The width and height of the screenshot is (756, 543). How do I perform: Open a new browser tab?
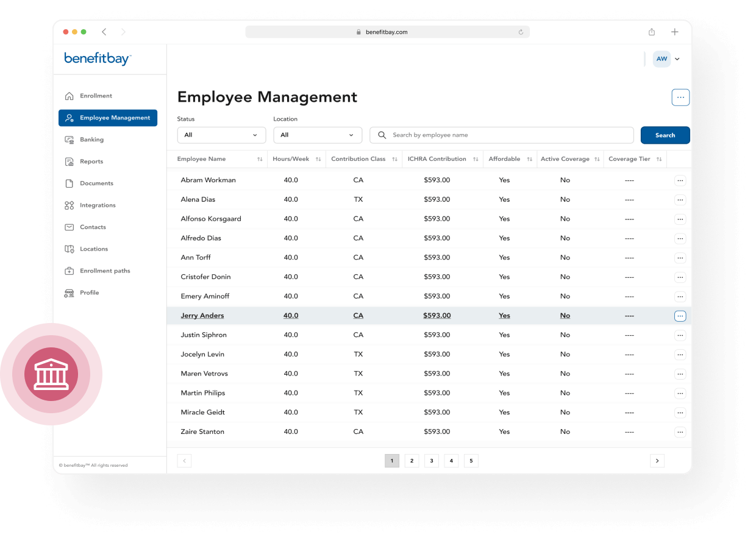(x=675, y=32)
